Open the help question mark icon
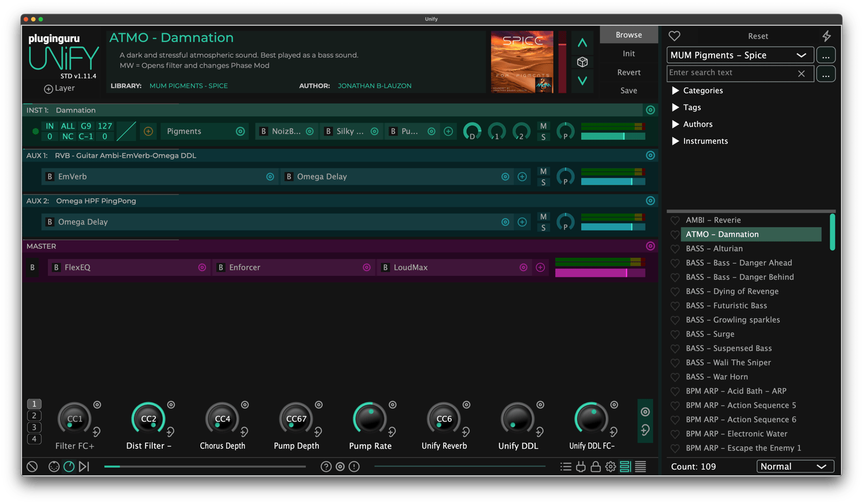Image resolution: width=863 pixels, height=504 pixels. pyautogui.click(x=326, y=467)
